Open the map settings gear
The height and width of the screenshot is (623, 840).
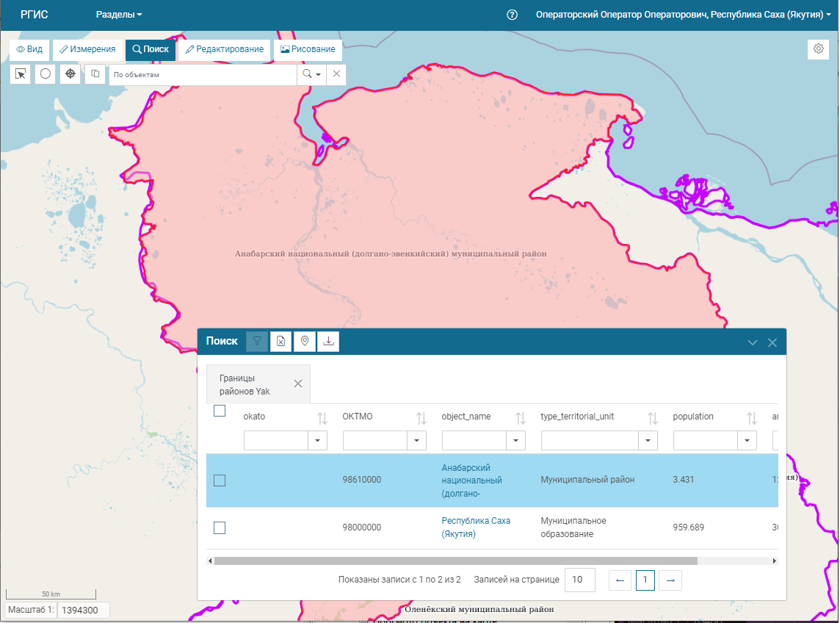tap(818, 48)
